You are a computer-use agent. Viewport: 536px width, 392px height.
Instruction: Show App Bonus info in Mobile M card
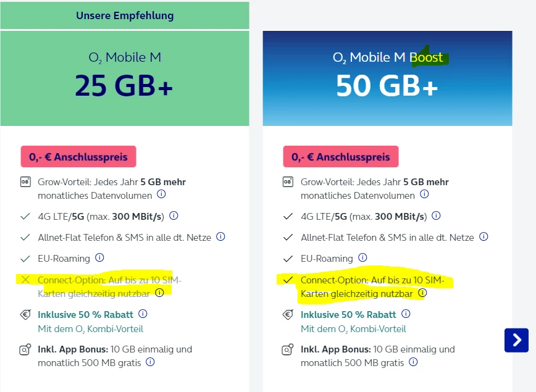[150, 362]
